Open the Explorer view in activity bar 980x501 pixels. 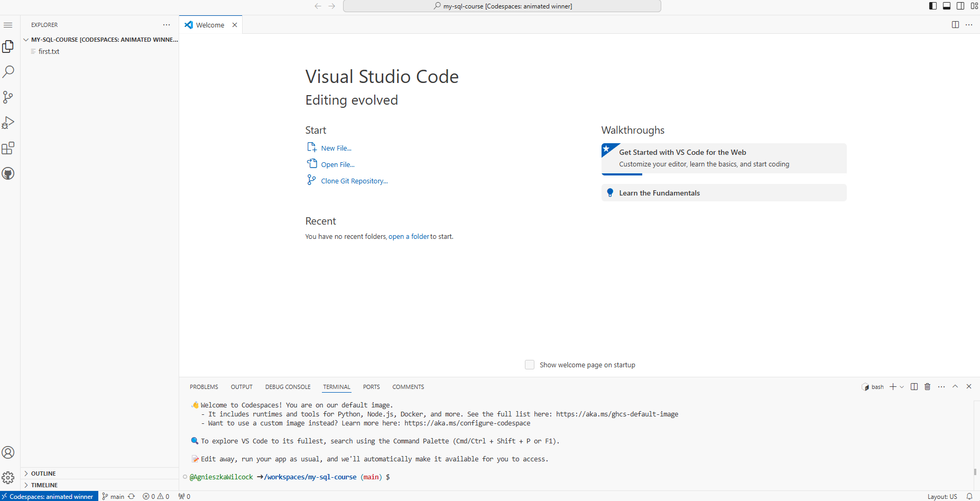coord(8,47)
